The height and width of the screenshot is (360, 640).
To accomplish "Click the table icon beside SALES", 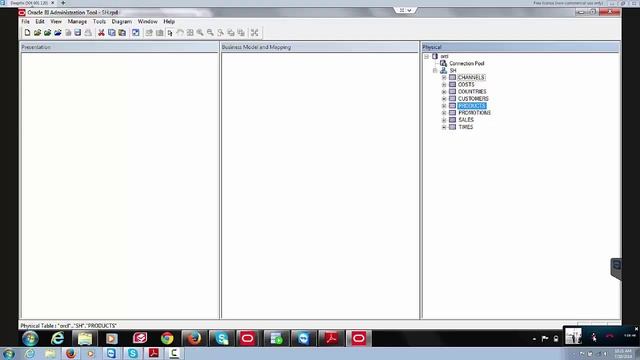I will coord(452,120).
